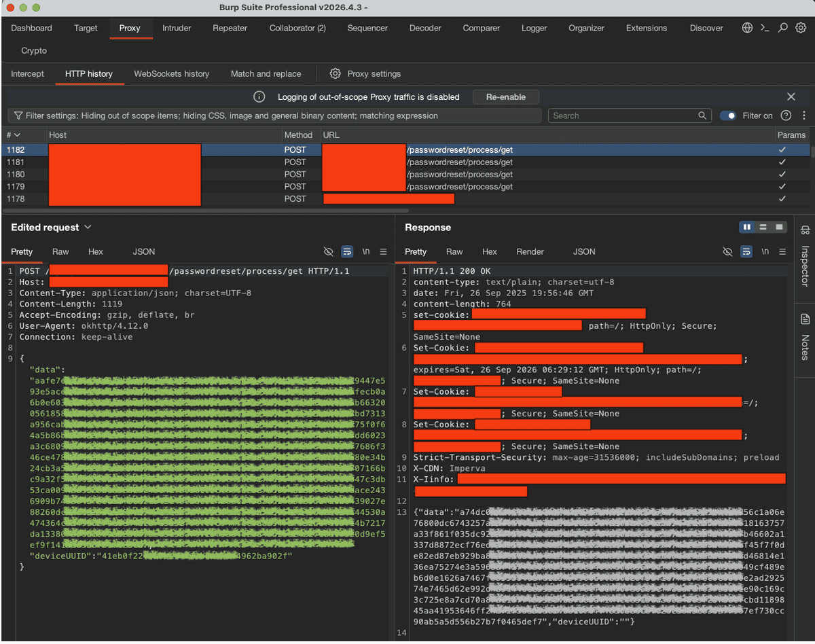This screenshot has width=815, height=644.
Task: Open the WebSockets history subtab
Action: click(171, 73)
